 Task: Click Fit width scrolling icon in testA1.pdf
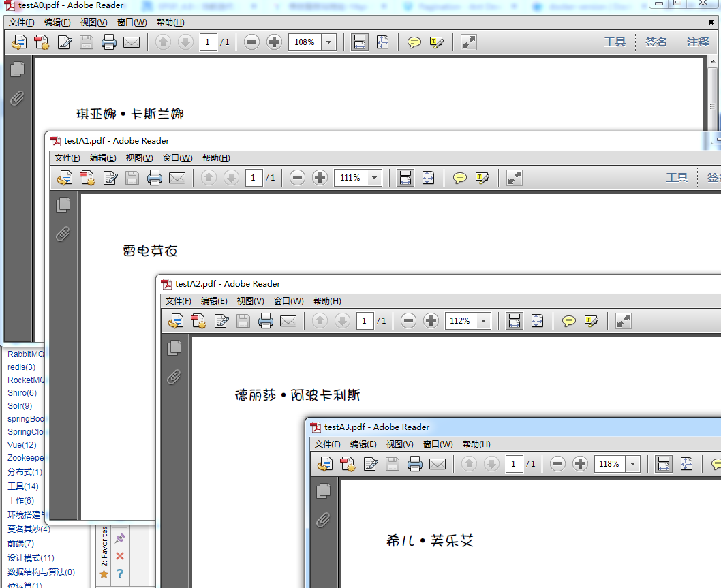[x=405, y=178]
